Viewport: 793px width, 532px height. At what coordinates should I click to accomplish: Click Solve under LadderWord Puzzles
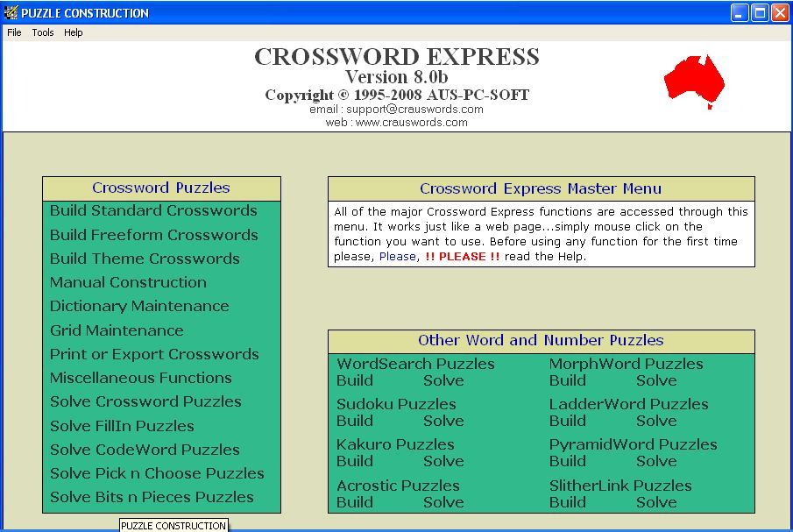(656, 421)
